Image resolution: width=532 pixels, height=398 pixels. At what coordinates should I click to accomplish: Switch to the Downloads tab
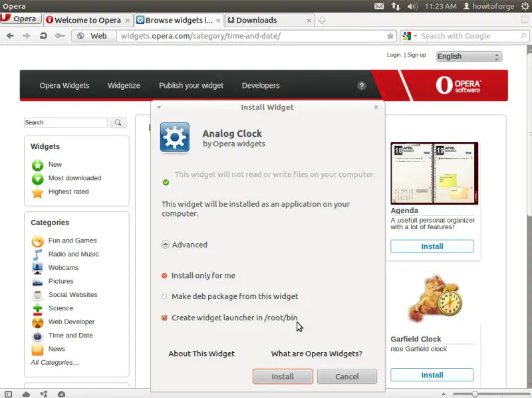point(269,20)
